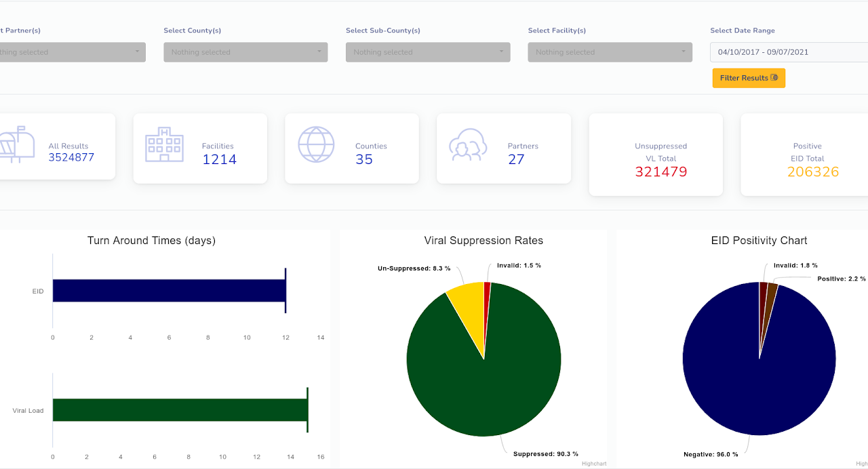The height and width of the screenshot is (469, 868).
Task: Click the Suppressed: 90.3 % label
Action: coord(546,454)
